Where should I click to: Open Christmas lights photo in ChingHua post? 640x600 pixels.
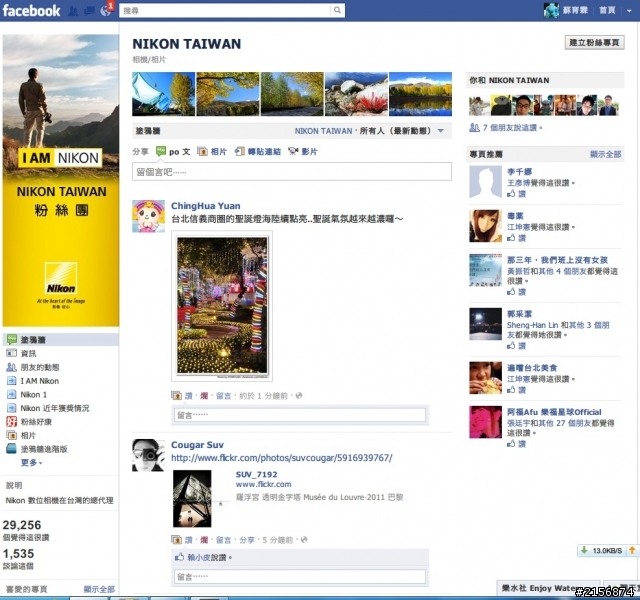222,306
